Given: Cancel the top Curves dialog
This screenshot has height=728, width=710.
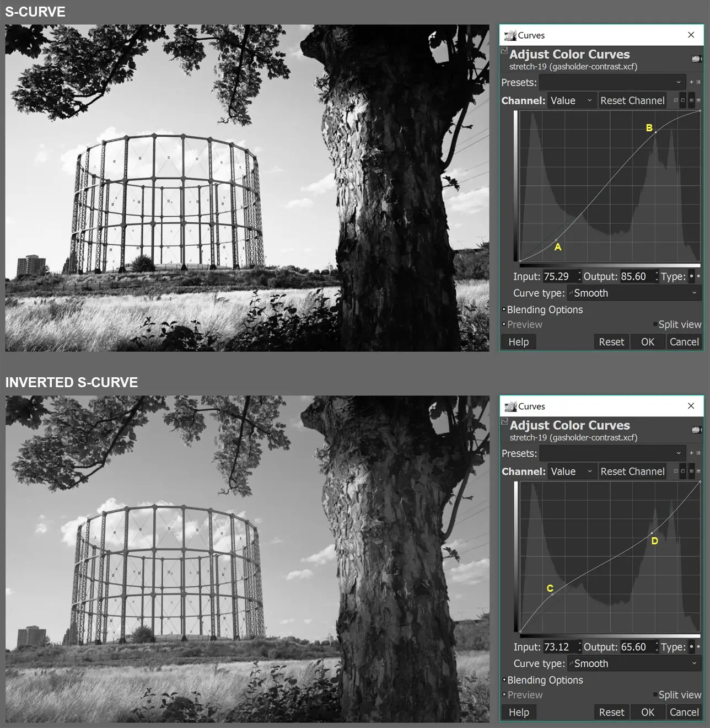Looking at the screenshot, I should click(x=684, y=342).
